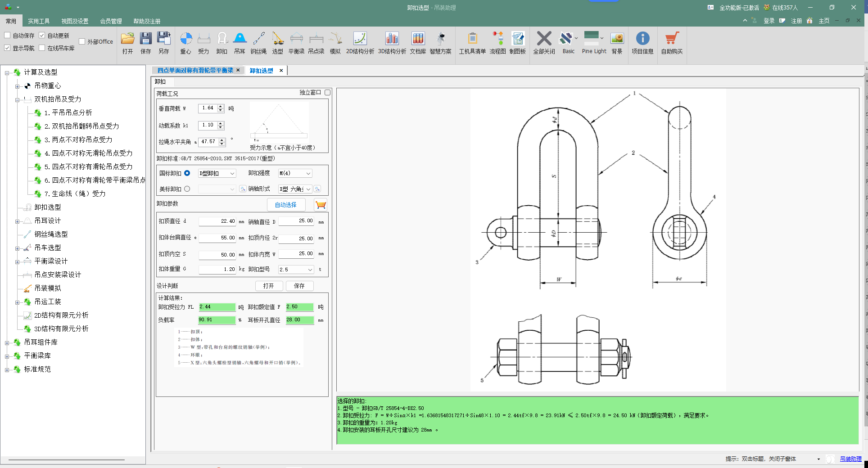
Task: Click the 保存 save toolbar icon
Action: [x=146, y=43]
